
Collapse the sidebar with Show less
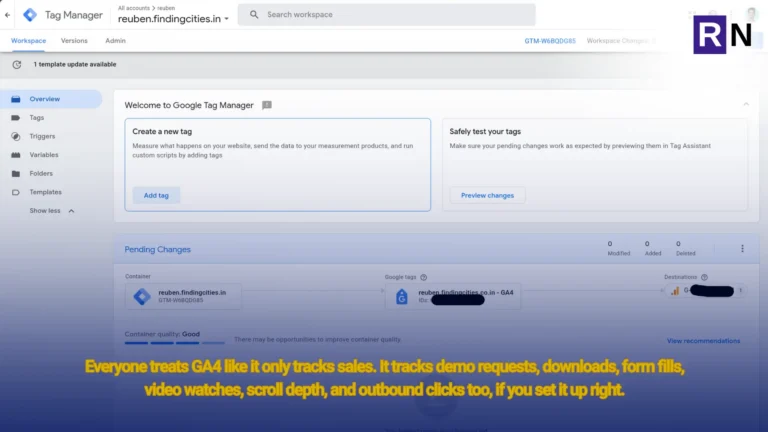pyautogui.click(x=51, y=211)
